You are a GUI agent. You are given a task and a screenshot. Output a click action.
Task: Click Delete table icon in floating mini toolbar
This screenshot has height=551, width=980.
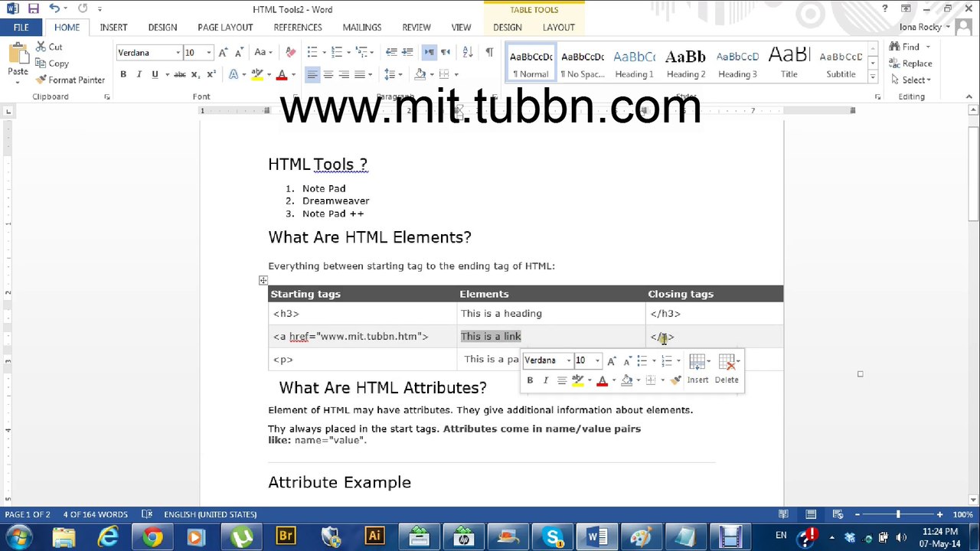(x=727, y=368)
